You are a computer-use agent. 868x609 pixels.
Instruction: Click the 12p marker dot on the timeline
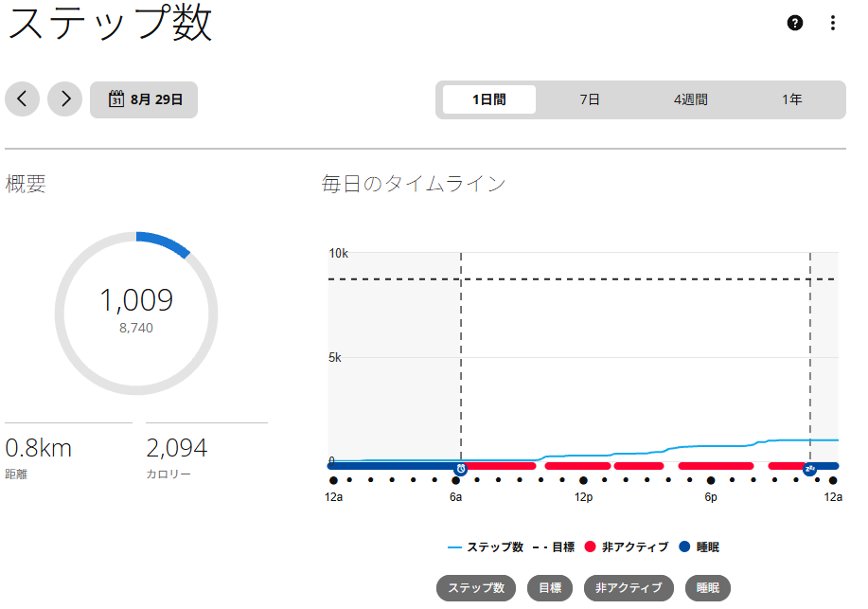[583, 480]
